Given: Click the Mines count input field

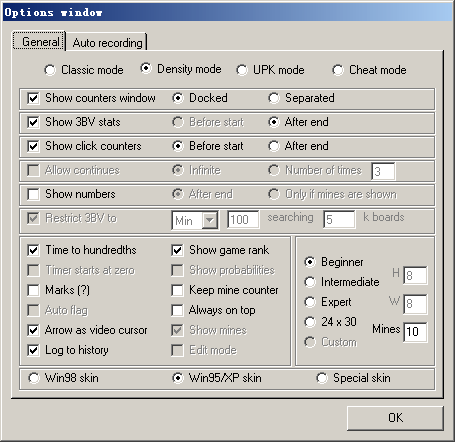Looking at the screenshot, I should 415,332.
